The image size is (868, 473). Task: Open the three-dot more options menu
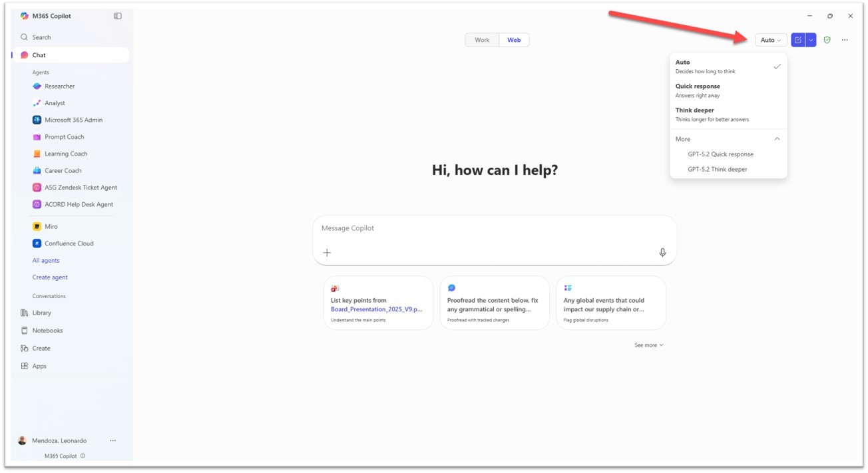coord(845,40)
